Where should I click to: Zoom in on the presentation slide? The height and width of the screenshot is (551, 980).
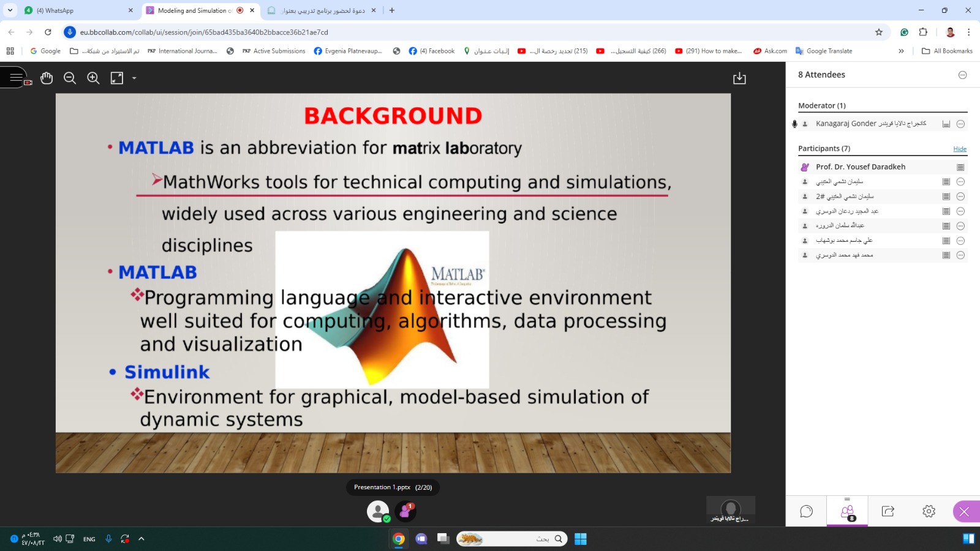point(93,78)
